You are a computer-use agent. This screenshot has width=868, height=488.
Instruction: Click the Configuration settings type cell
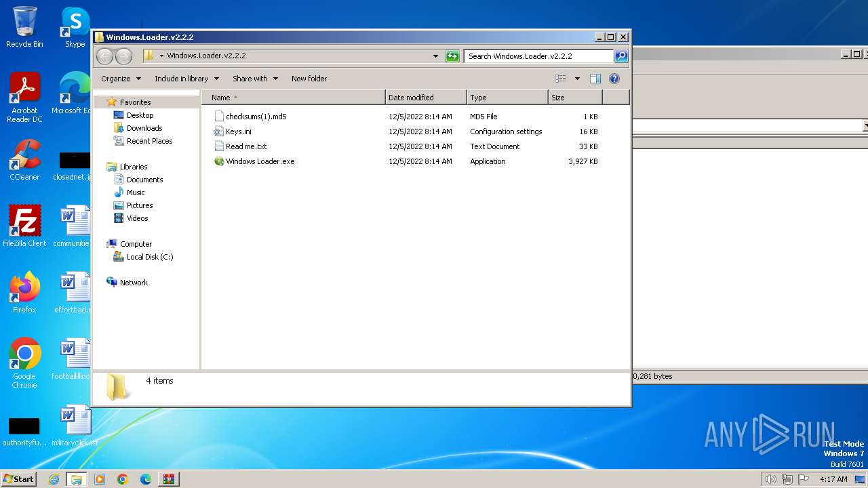pos(506,131)
